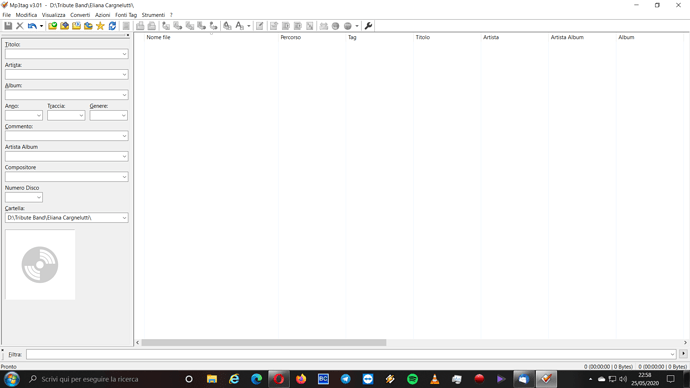690x388 pixels.
Task: Expand the Artista combo box
Action: tap(124, 74)
